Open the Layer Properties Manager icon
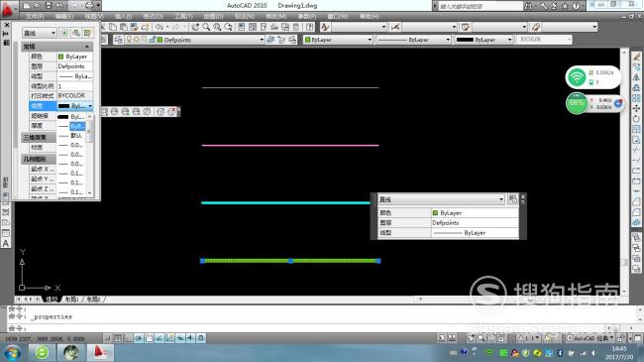 (118, 40)
